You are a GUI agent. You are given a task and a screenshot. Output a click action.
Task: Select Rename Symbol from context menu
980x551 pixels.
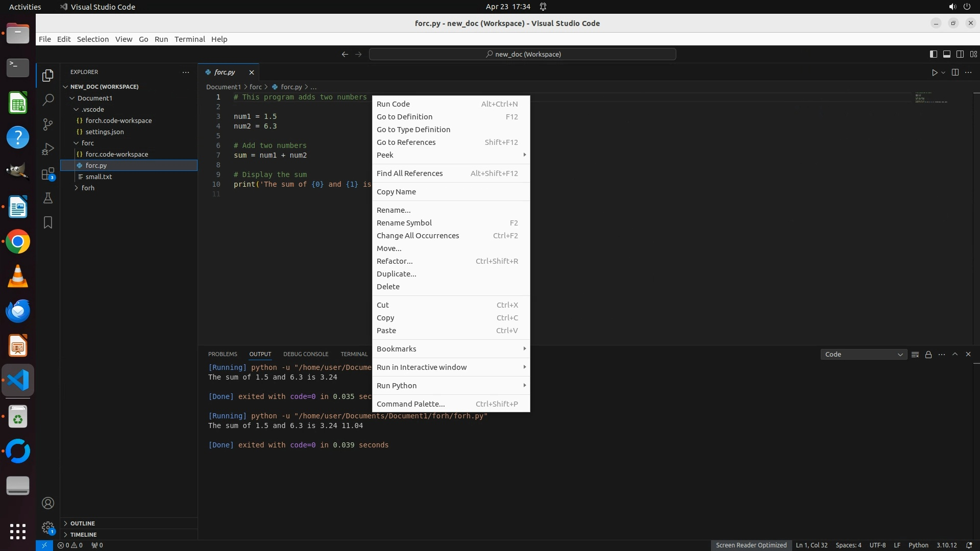[x=404, y=223]
